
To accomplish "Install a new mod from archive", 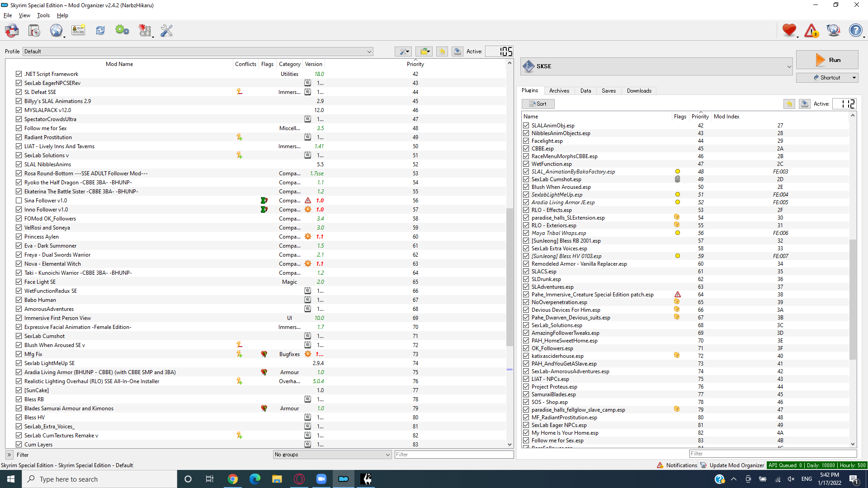I will (34, 31).
